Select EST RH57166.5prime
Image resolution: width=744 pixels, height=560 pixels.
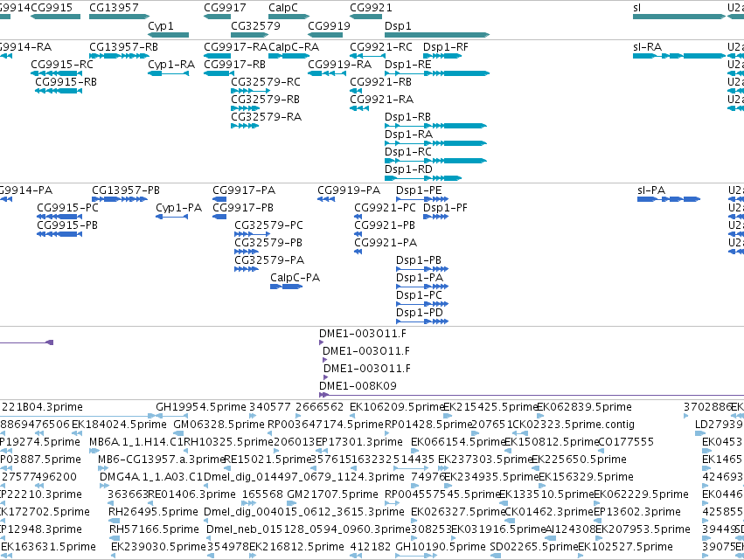tap(115, 538)
